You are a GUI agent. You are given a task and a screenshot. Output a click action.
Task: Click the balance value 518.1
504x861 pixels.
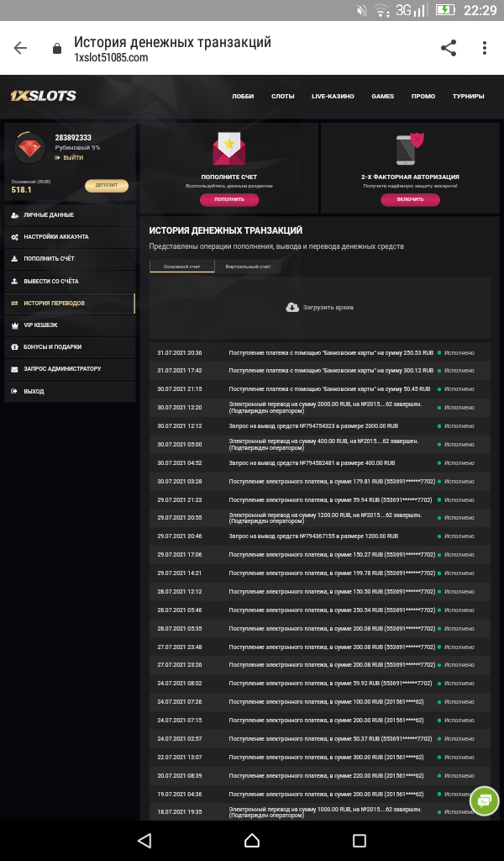point(21,190)
